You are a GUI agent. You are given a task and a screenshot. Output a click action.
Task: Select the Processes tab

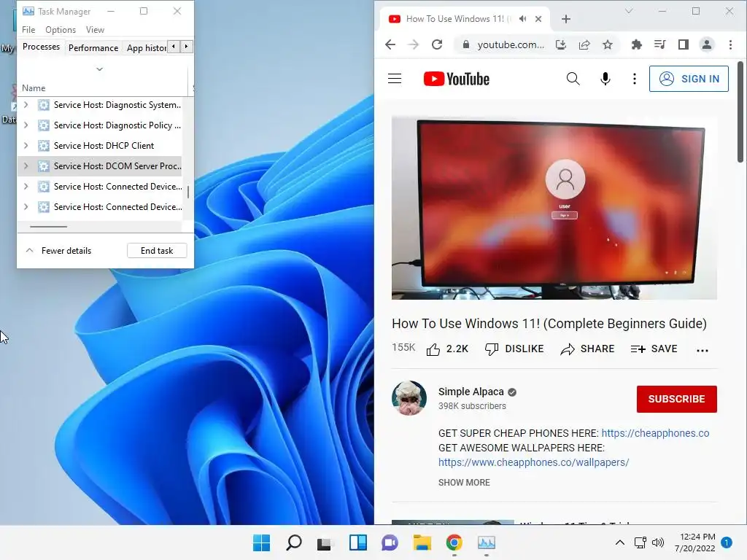click(x=41, y=47)
